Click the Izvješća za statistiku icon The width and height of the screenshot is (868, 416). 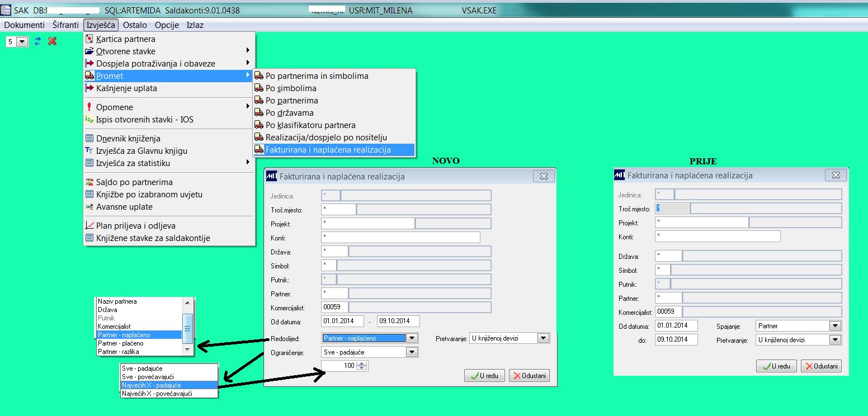89,163
